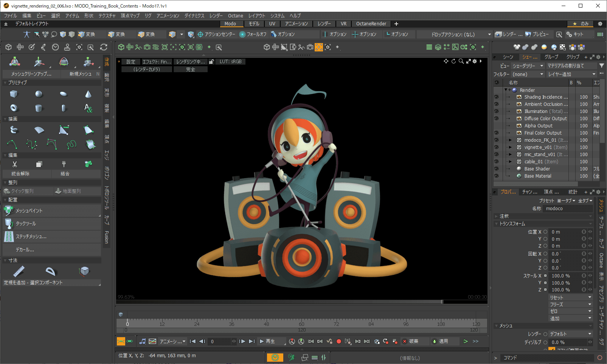Click the viewport zoom magnifier icon
The image size is (607, 364).
point(461,61)
